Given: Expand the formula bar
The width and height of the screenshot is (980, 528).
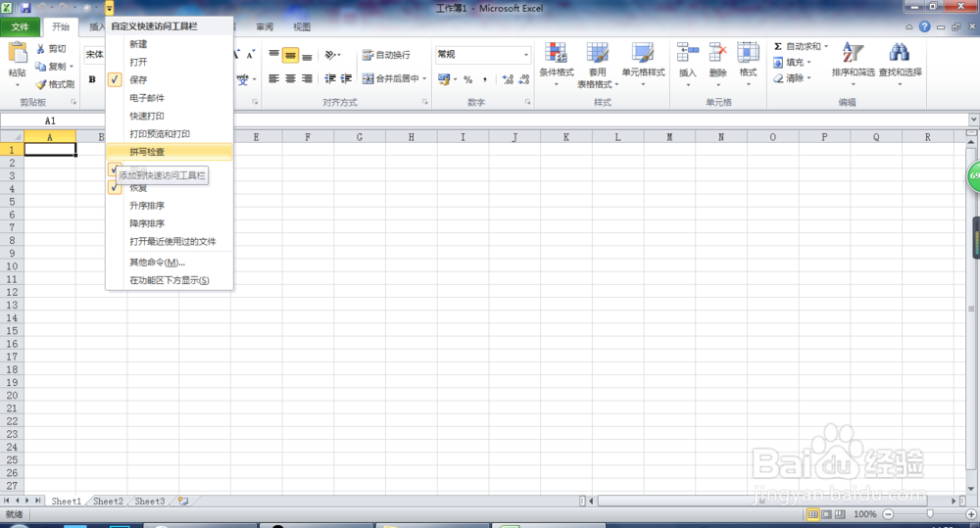Looking at the screenshot, I should 973,120.
